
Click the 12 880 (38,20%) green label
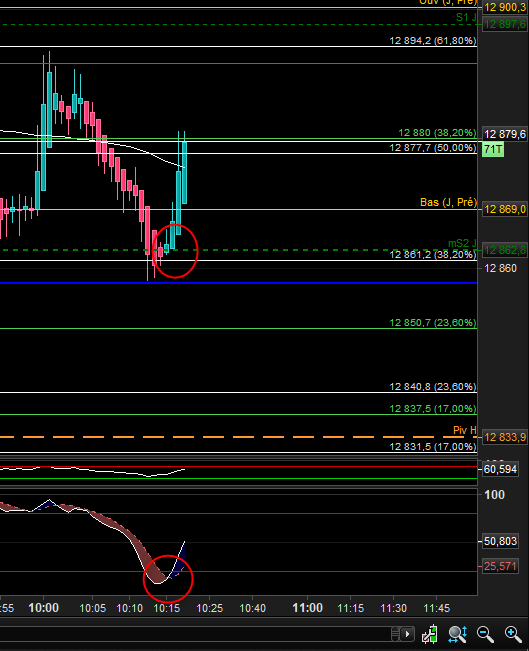click(x=437, y=133)
